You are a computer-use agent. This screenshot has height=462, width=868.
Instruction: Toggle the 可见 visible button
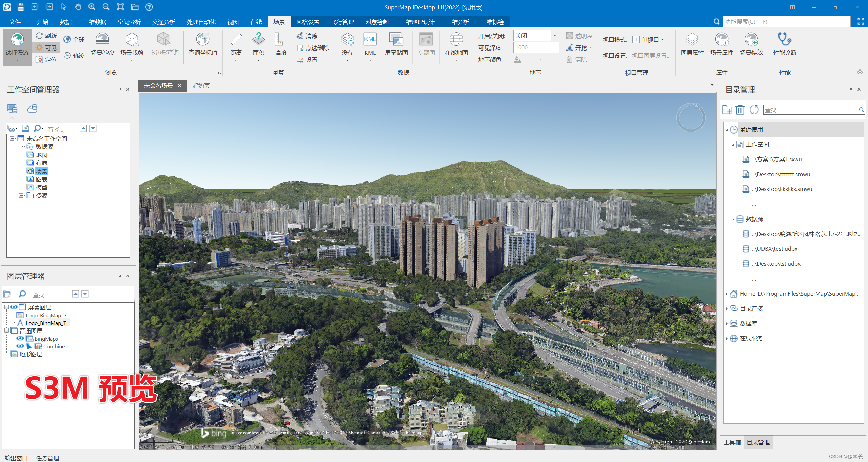pos(46,48)
